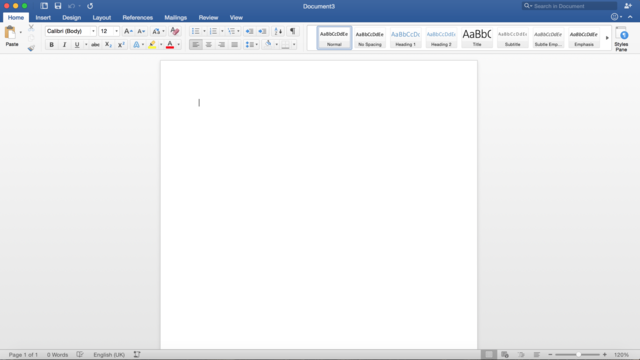This screenshot has width=640, height=360.
Task: Click the Search in Document field
Action: tap(569, 6)
